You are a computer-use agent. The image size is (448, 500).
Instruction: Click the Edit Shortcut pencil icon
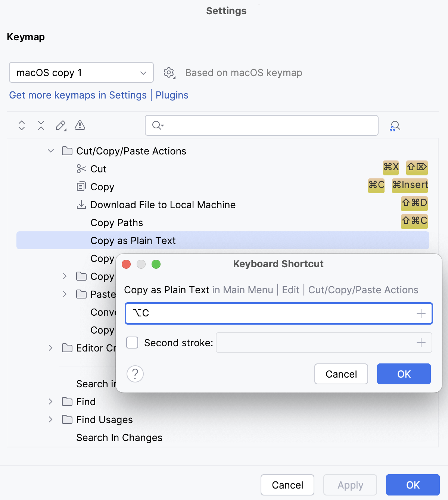coord(60,125)
